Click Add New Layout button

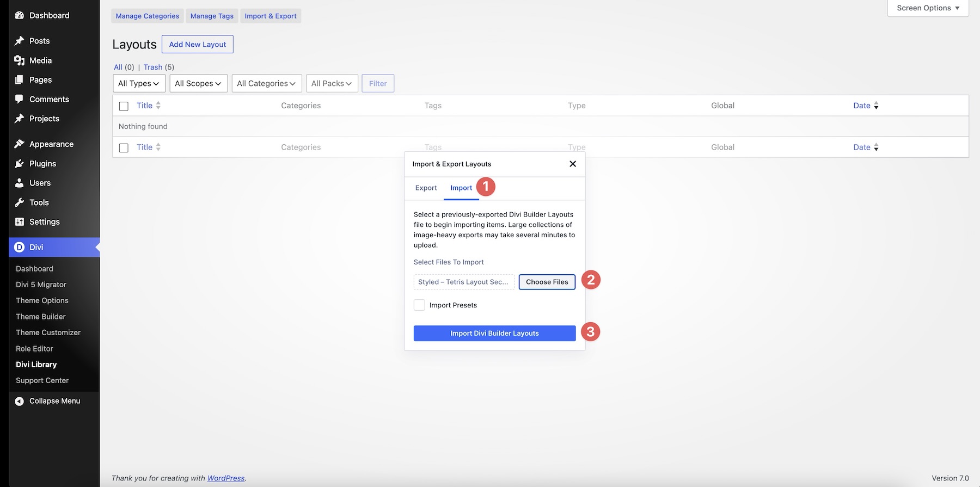click(198, 45)
